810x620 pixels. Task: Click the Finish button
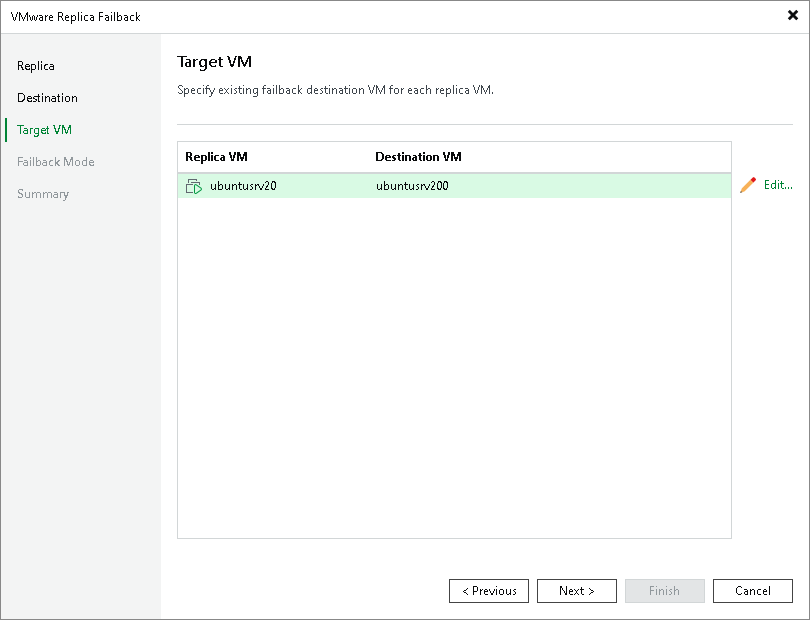(664, 591)
